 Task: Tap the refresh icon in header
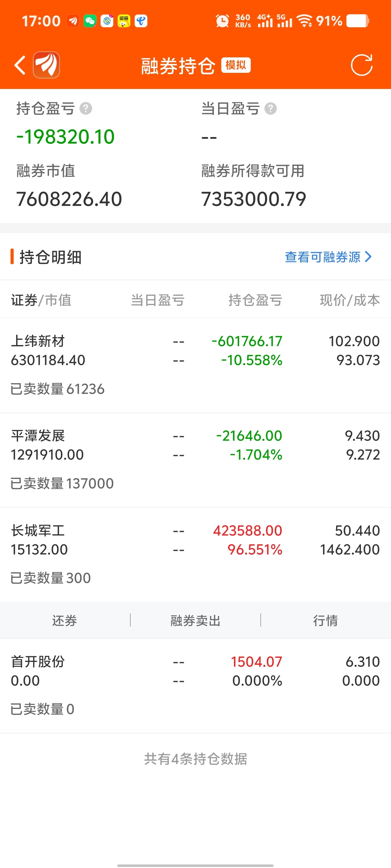361,65
